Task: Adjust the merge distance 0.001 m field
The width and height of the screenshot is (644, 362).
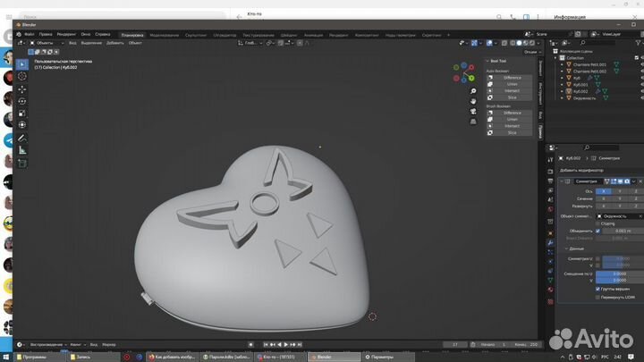Action: pyautogui.click(x=623, y=232)
